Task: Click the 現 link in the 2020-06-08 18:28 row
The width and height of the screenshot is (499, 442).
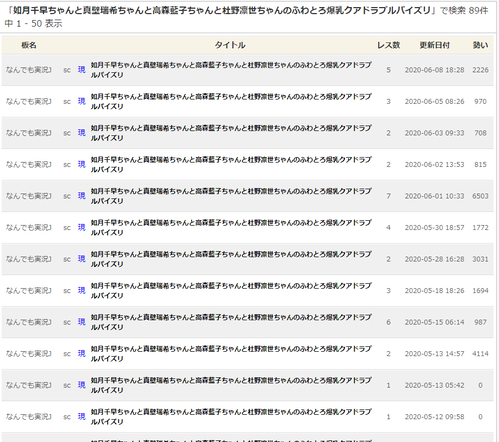Action: coord(82,70)
